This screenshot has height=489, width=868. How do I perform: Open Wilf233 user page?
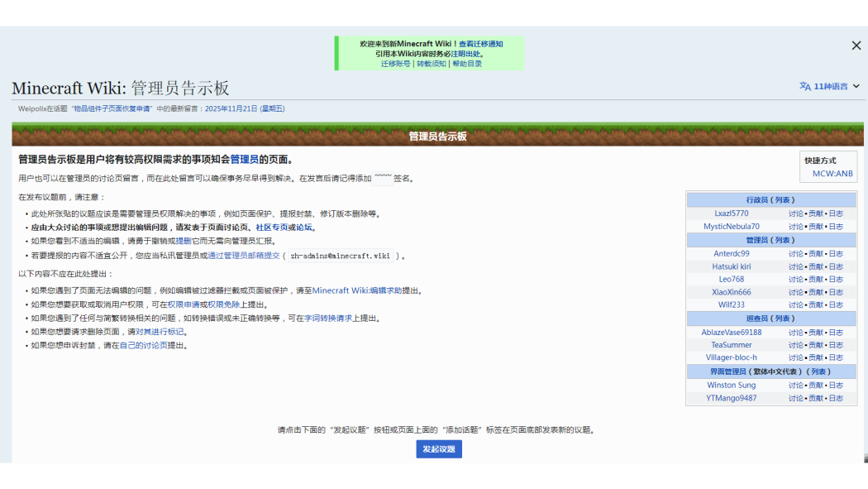click(732, 305)
